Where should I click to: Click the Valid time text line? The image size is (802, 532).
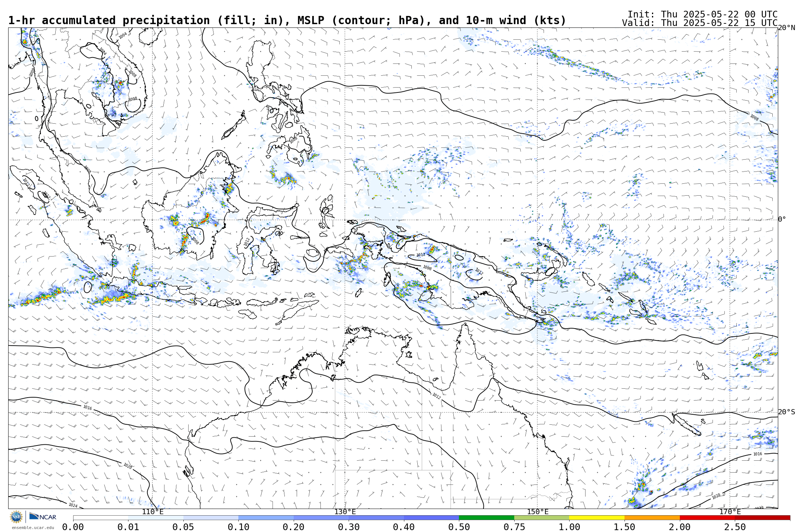point(700,23)
